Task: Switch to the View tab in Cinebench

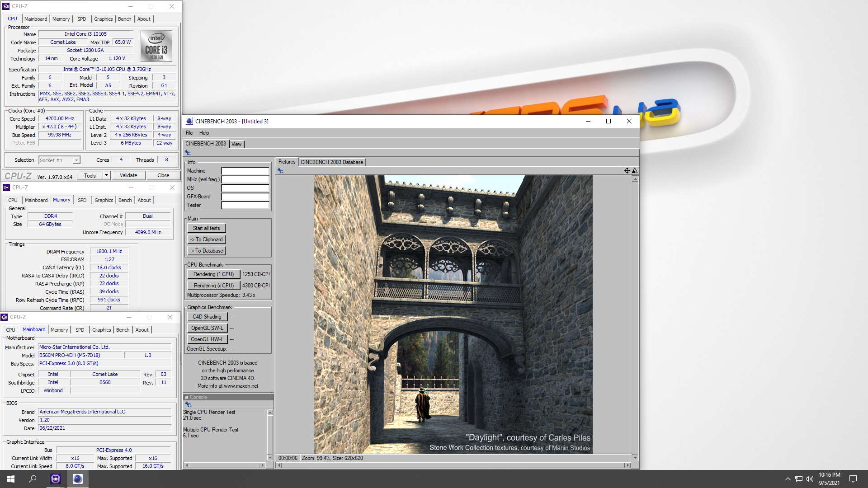Action: pos(236,144)
